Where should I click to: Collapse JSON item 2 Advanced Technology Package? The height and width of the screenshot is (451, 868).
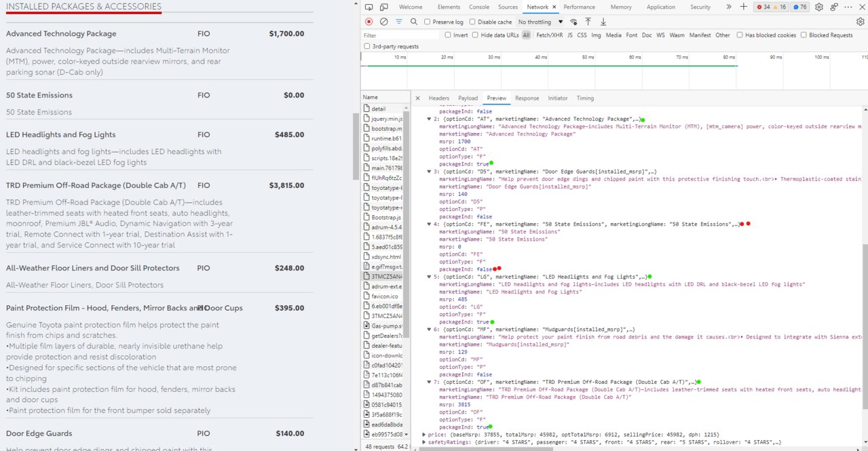pyautogui.click(x=429, y=119)
